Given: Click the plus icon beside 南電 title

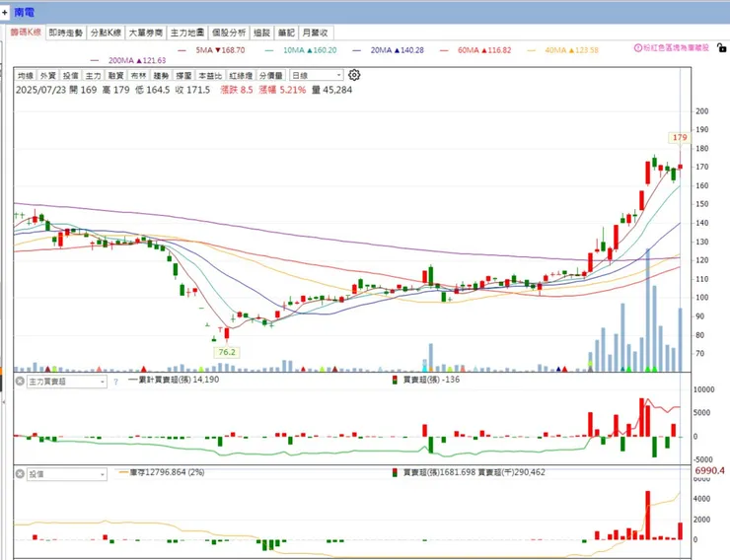Looking at the screenshot, I should coord(5,13).
